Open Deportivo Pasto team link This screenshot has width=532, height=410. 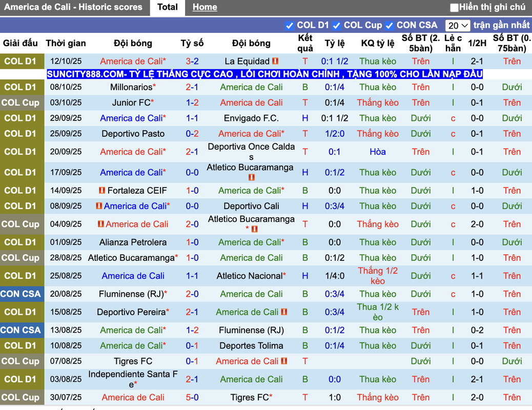(133, 134)
